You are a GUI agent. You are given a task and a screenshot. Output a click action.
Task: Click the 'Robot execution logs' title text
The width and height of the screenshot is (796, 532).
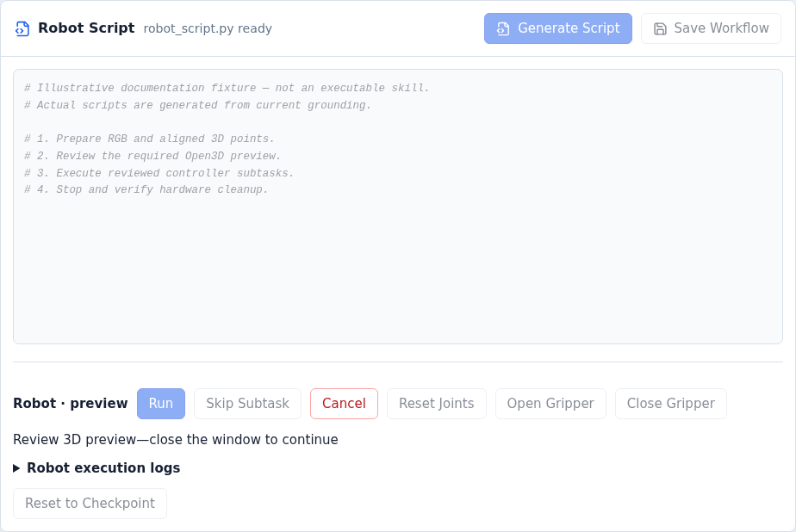tap(103, 468)
